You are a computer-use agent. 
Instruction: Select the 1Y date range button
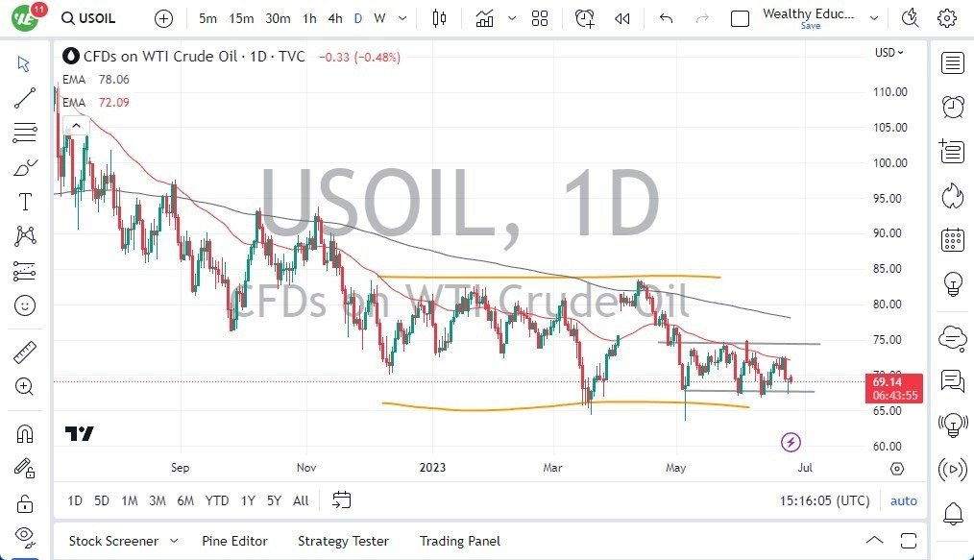248,500
